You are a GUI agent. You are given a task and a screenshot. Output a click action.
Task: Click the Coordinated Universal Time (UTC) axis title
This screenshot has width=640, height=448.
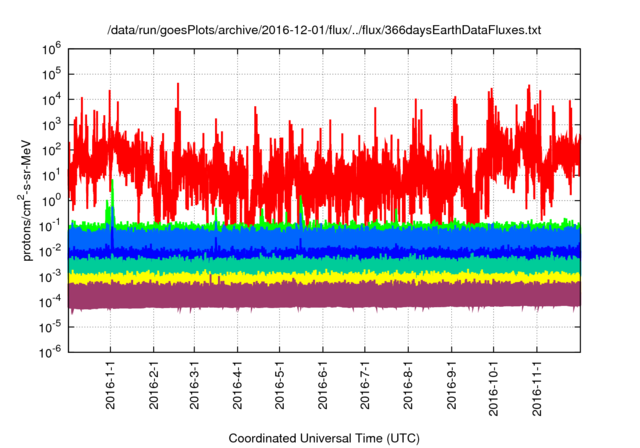324,439
